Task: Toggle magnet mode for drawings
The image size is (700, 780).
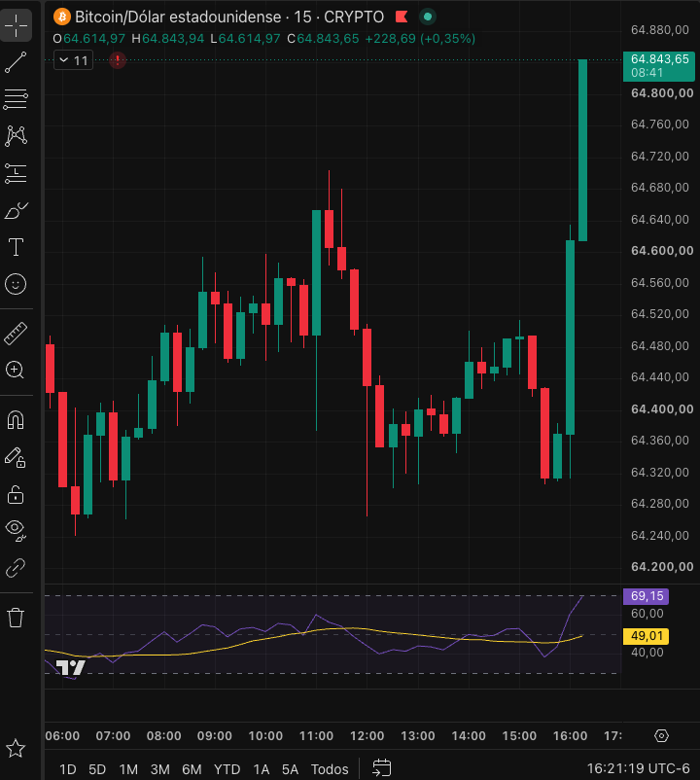Action: pos(16,420)
